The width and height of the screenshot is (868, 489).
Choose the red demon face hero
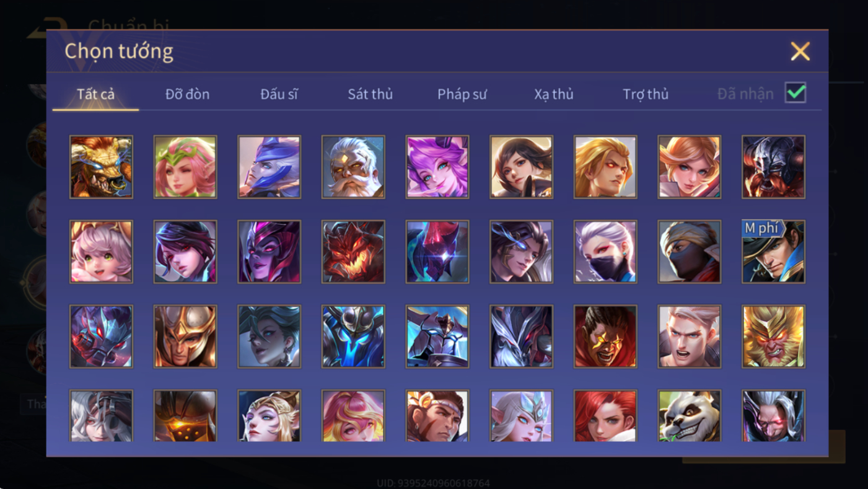click(353, 252)
